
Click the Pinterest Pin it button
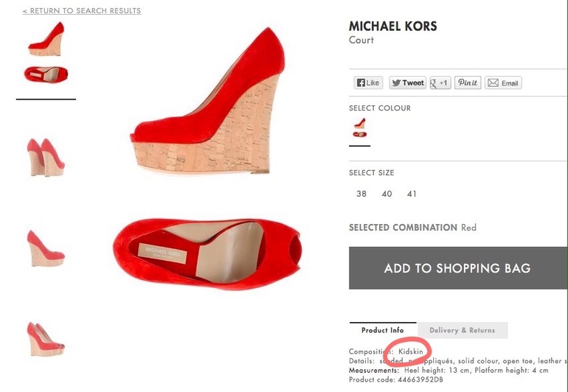[x=468, y=83]
